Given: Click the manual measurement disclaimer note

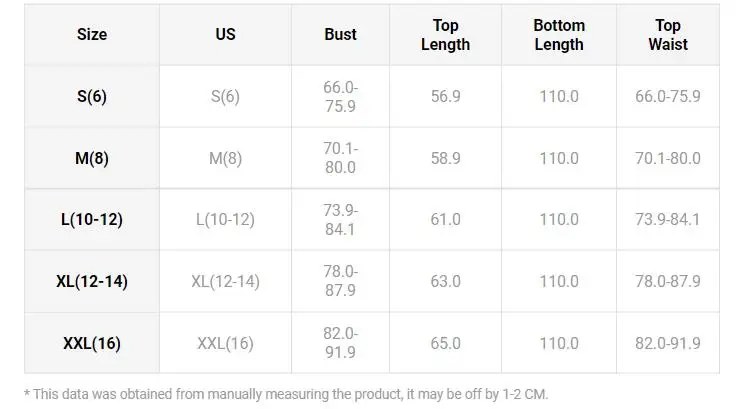Looking at the screenshot, I should click(286, 394).
